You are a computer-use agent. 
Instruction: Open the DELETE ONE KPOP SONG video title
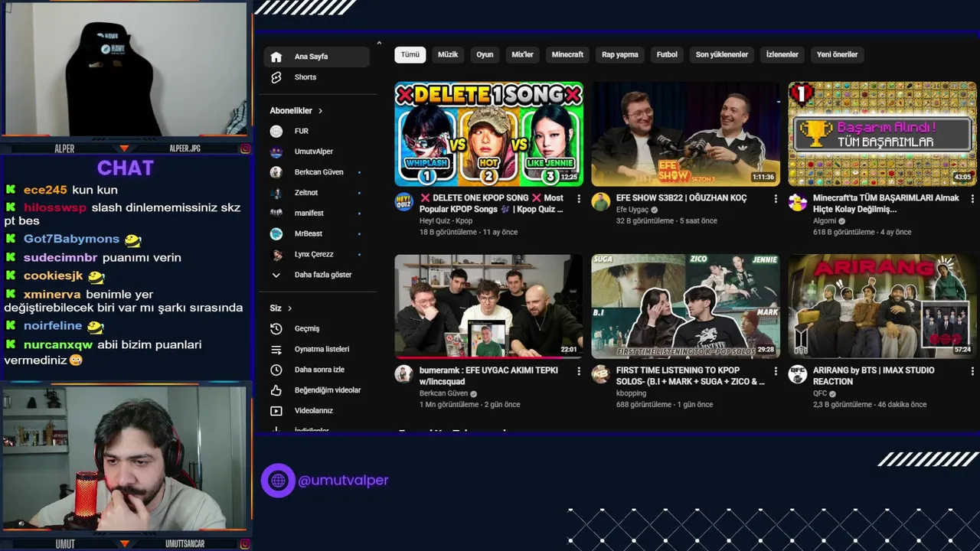[x=492, y=204]
